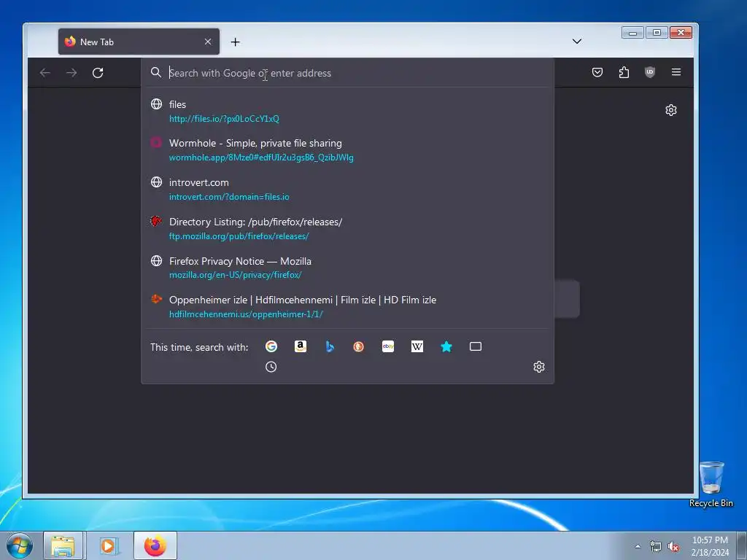Reload the current page
The image size is (747, 560).
click(98, 73)
